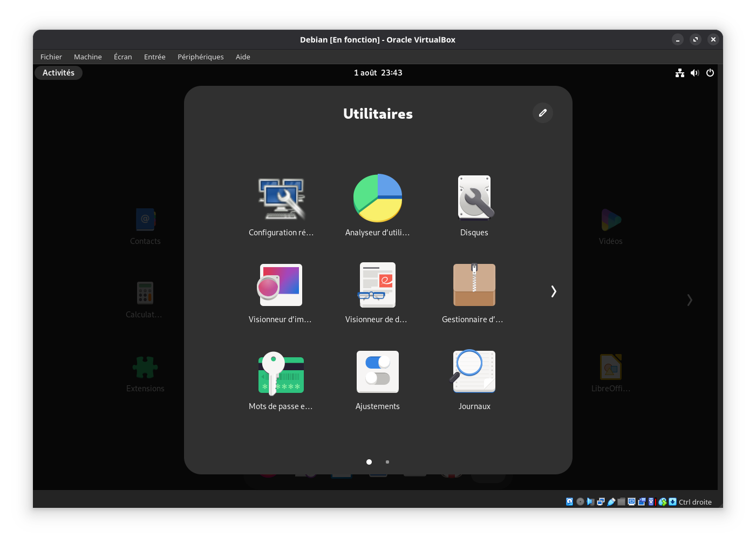Click the volume icon in the top bar
Viewport: 756px width, 544px height.
pyautogui.click(x=694, y=73)
